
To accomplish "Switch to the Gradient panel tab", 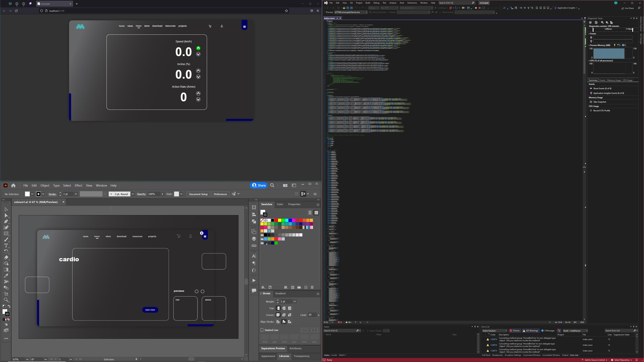I will pyautogui.click(x=280, y=293).
